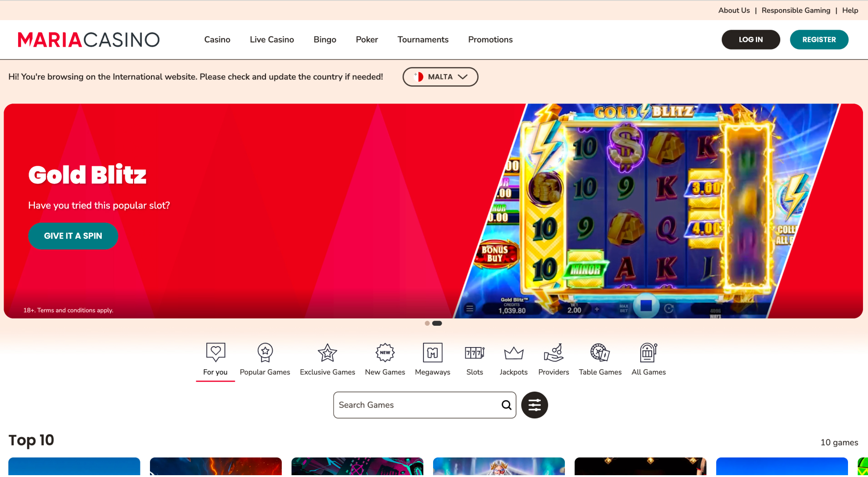Expand the Malta country dropdown
This screenshot has height=477, width=868.
pos(440,77)
